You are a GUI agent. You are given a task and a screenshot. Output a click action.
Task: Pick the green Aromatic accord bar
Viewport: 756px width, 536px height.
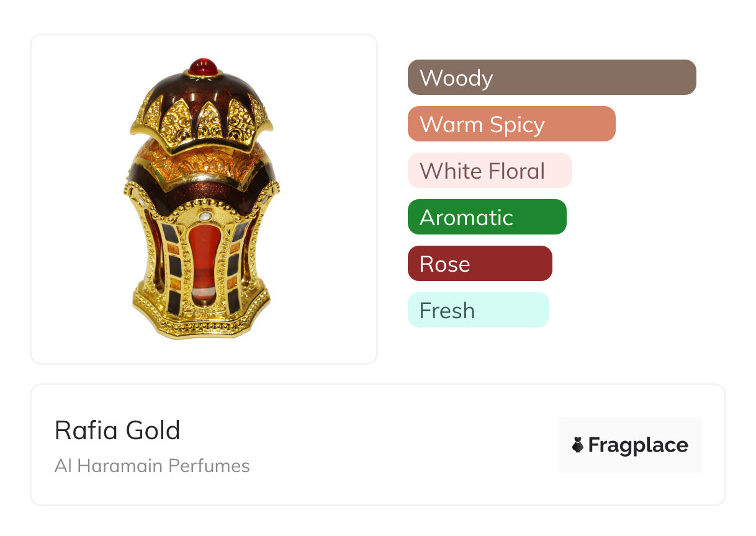(x=487, y=217)
